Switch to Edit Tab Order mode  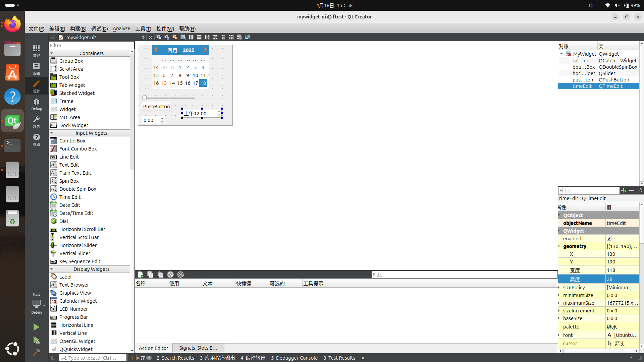[183, 37]
